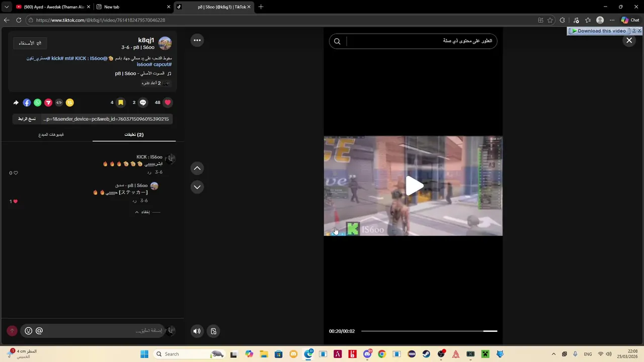Open the original sound الصوت الأصلي link

pos(143,73)
